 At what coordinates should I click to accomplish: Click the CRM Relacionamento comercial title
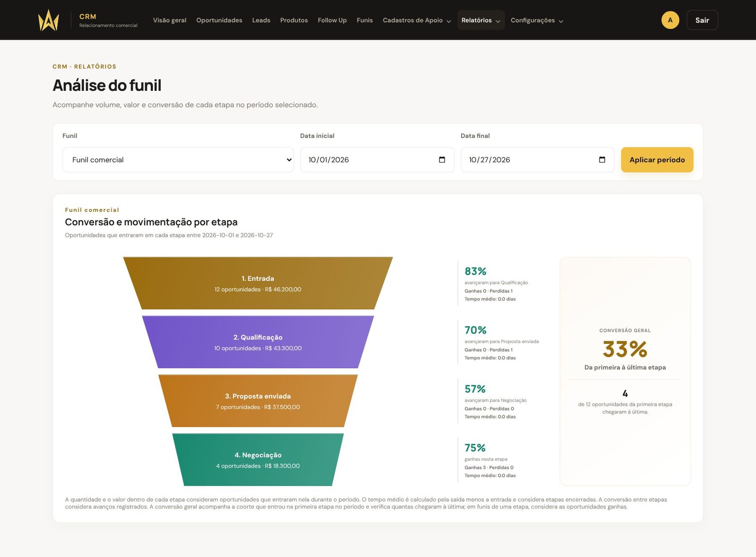point(108,20)
